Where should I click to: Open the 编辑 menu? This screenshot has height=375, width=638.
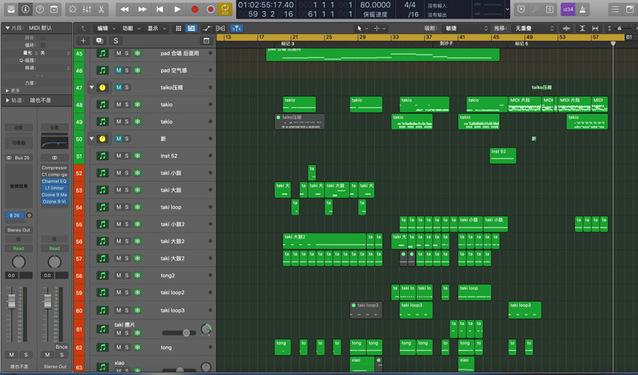click(105, 28)
